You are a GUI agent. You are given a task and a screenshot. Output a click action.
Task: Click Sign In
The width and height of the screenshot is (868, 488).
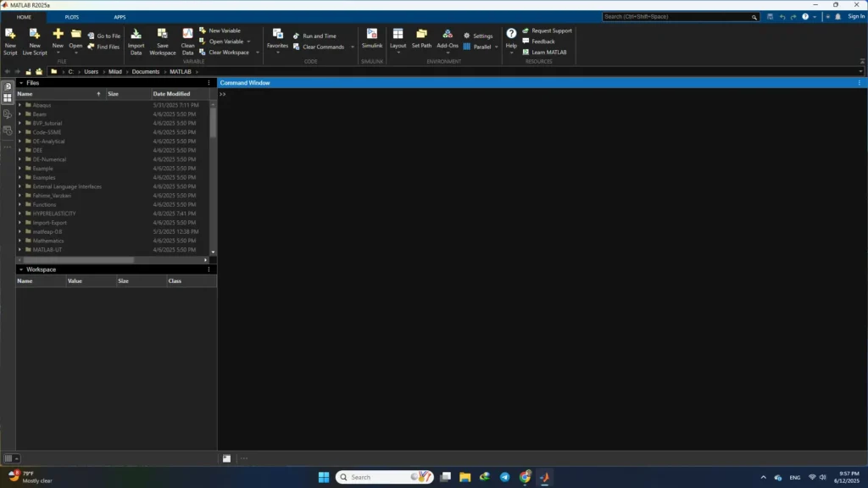click(856, 17)
